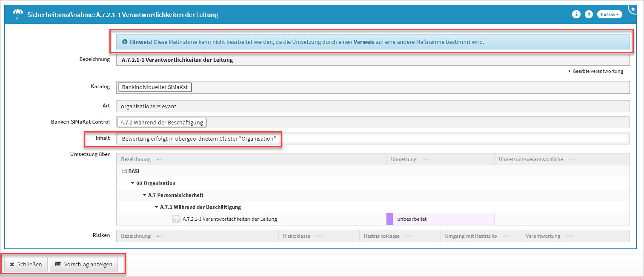
Task: Click the Schließen button
Action: (x=26, y=264)
